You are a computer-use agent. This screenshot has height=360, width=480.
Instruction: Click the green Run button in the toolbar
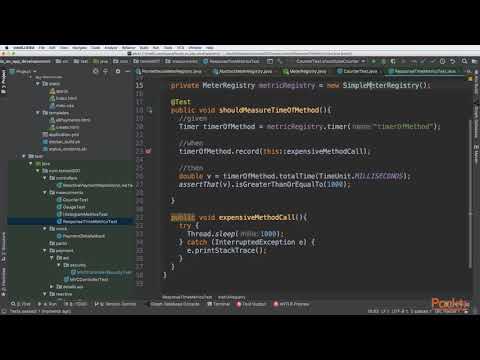(373, 61)
